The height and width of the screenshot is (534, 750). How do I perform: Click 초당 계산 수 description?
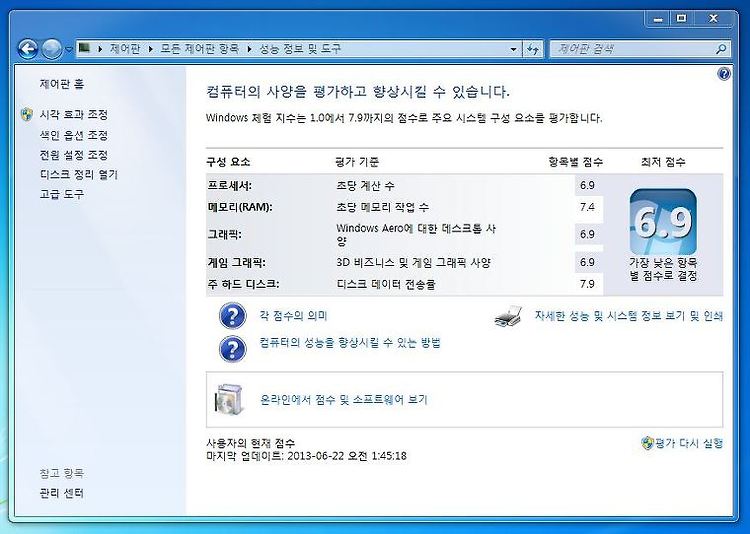click(365, 186)
